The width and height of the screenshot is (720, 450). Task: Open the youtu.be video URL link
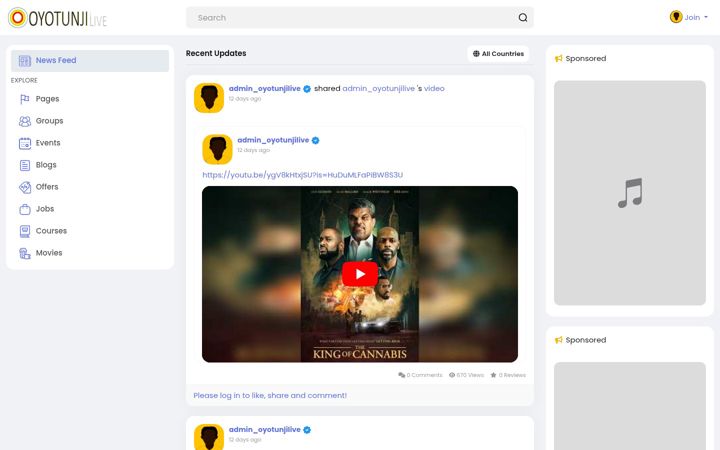click(303, 175)
